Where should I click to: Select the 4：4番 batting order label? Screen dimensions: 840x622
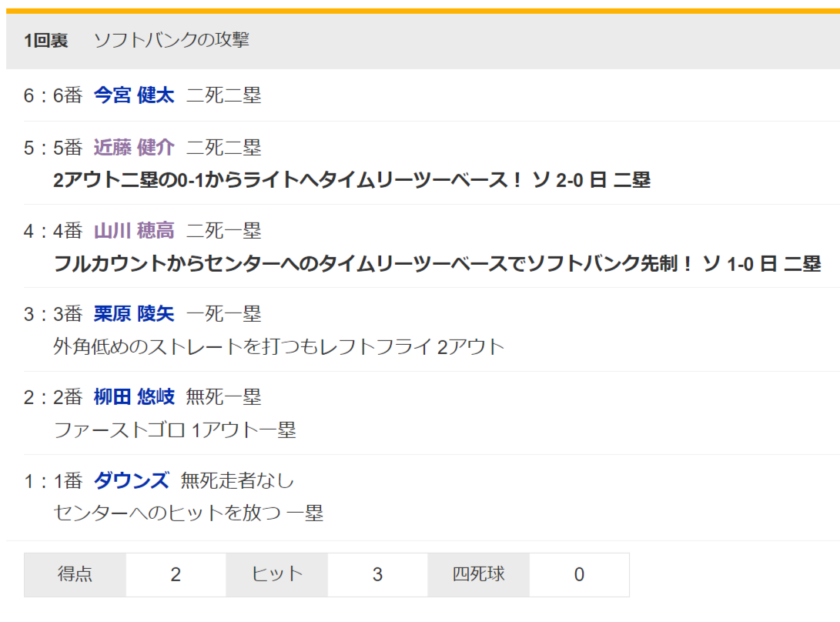[x=52, y=231]
